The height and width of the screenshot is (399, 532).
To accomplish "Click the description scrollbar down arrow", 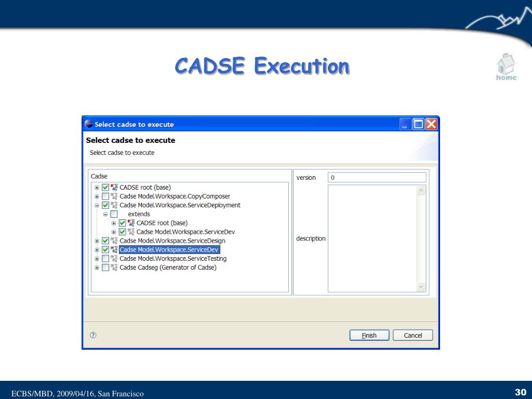I will (421, 287).
